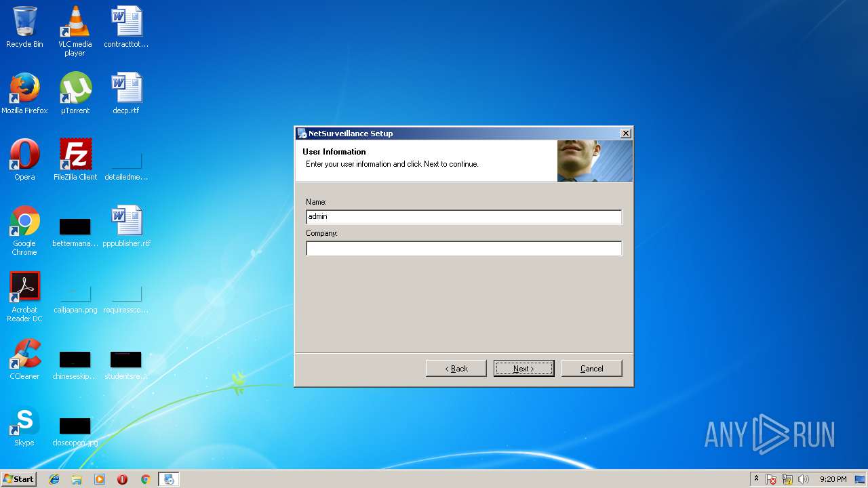This screenshot has height=488, width=868.
Task: Select the studentsre file icon
Action: [126, 365]
